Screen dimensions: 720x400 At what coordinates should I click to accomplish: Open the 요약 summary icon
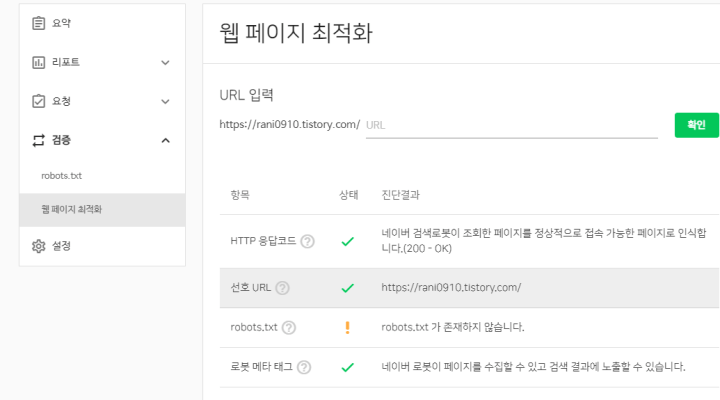(39, 23)
